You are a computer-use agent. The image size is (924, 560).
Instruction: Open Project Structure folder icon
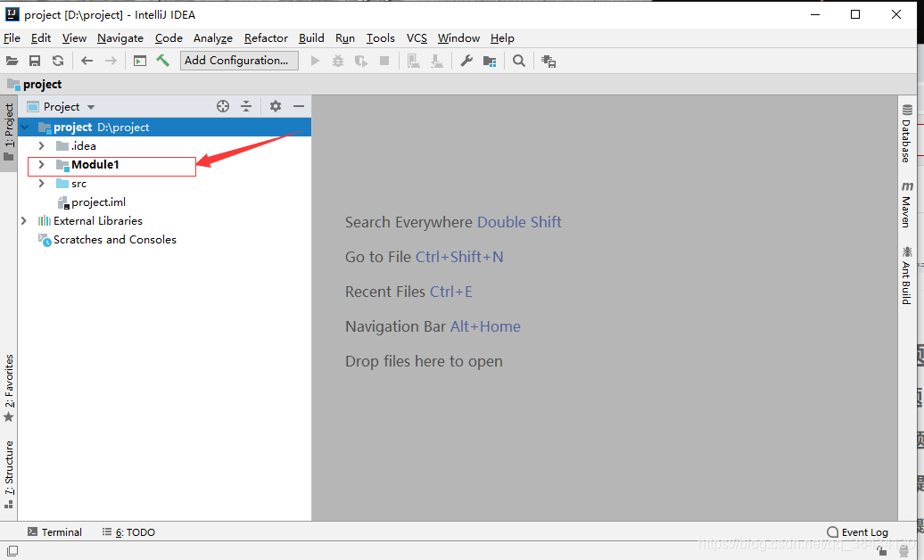490,61
